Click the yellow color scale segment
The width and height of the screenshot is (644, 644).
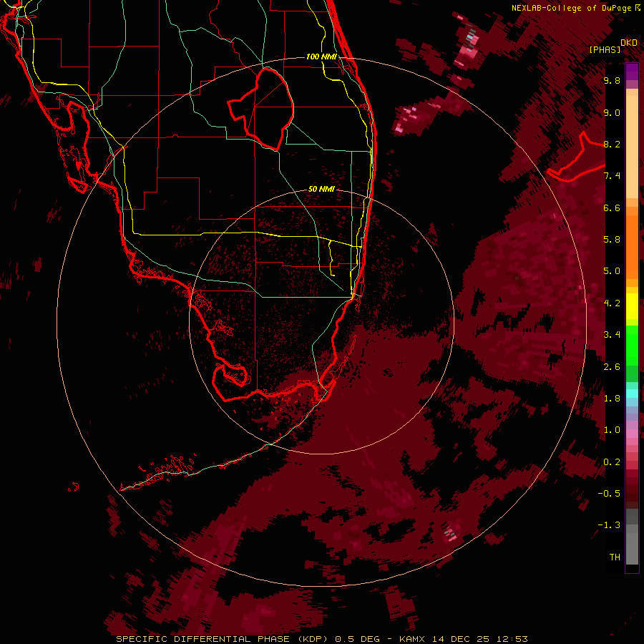[632, 306]
